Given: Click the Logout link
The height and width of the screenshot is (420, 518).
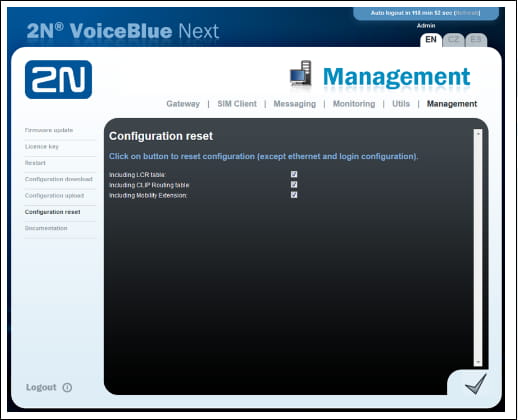Looking at the screenshot, I should pyautogui.click(x=41, y=387).
